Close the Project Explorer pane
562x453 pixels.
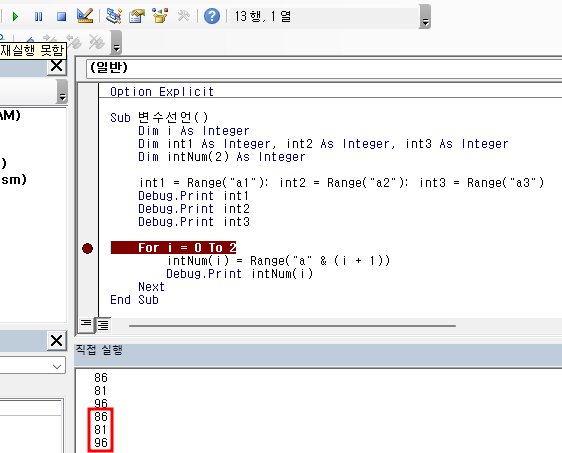[x=57, y=66]
